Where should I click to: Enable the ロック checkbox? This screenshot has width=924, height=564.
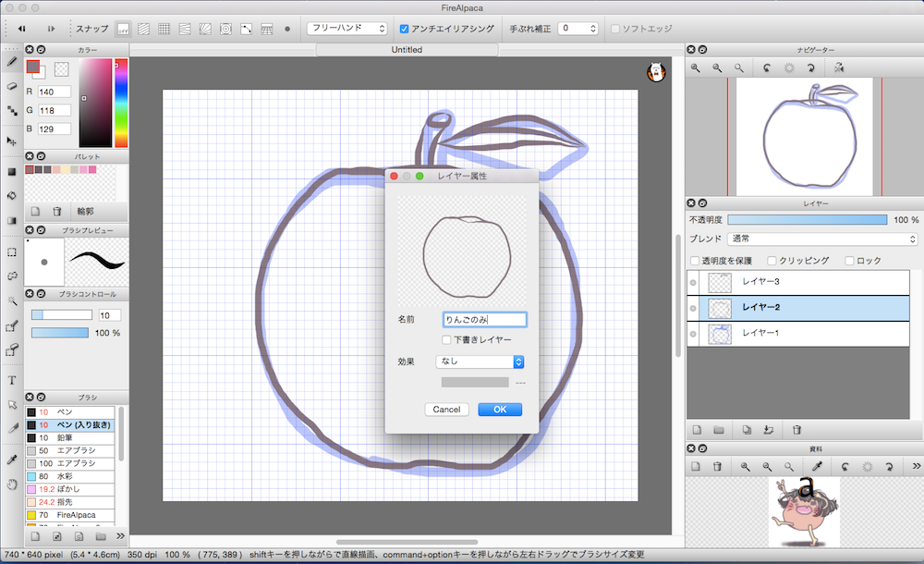coord(850,261)
